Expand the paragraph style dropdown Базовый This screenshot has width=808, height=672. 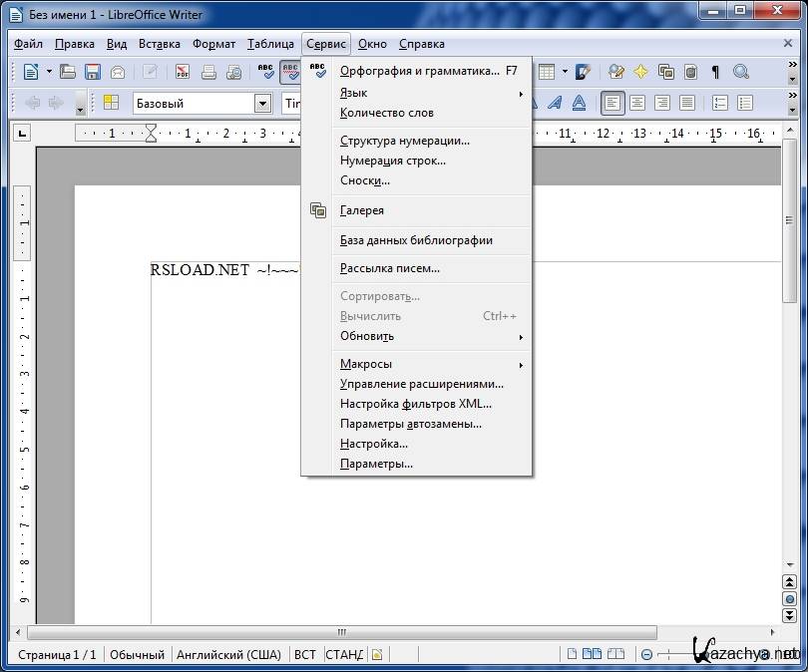click(x=262, y=103)
